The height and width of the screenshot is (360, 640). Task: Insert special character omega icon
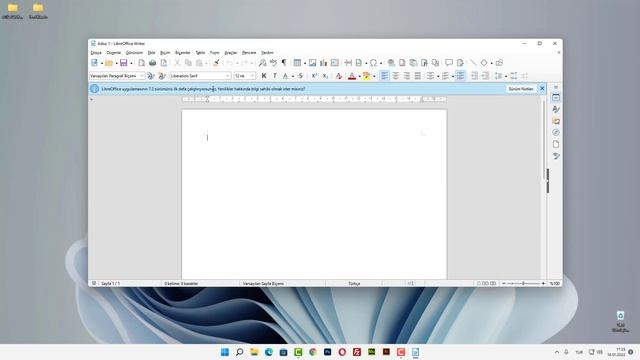point(373,63)
